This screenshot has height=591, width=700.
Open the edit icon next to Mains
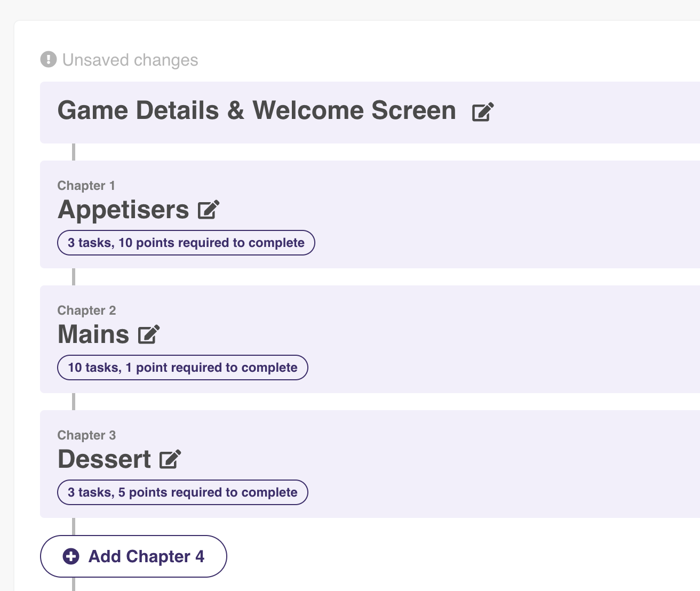149,334
